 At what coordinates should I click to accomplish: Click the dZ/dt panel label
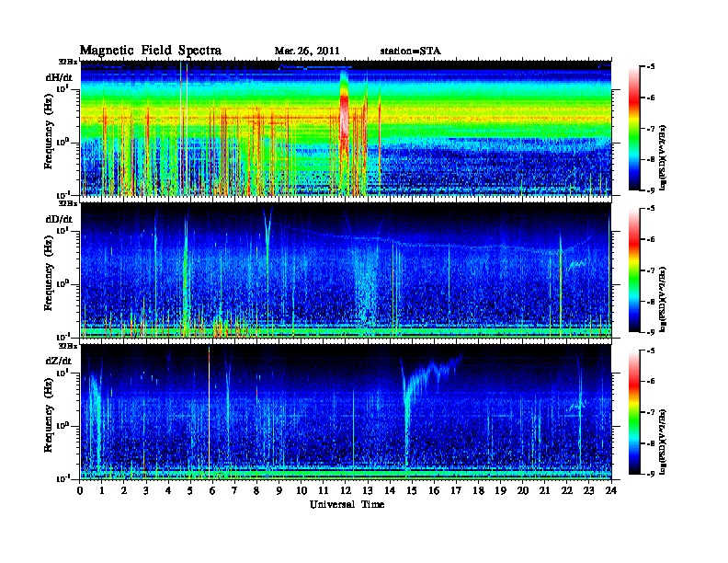coord(59,361)
